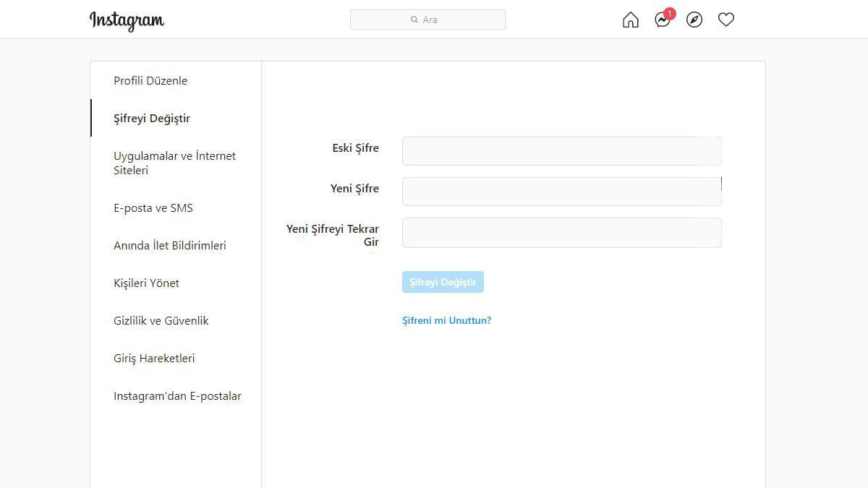The height and width of the screenshot is (488, 868).
Task: Open Profili Düzenle in sidebar
Action: pos(150,81)
